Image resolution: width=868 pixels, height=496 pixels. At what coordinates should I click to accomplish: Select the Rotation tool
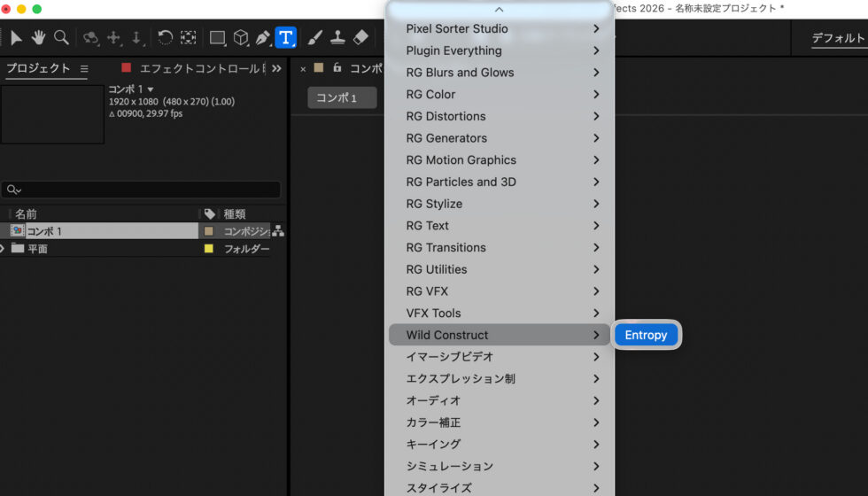click(x=165, y=37)
